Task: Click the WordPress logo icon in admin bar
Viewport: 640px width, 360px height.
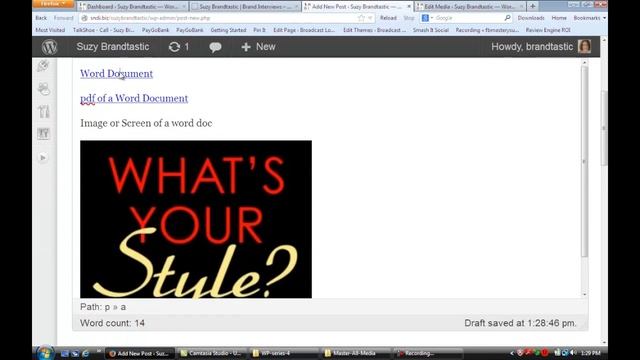Action: 49,47
